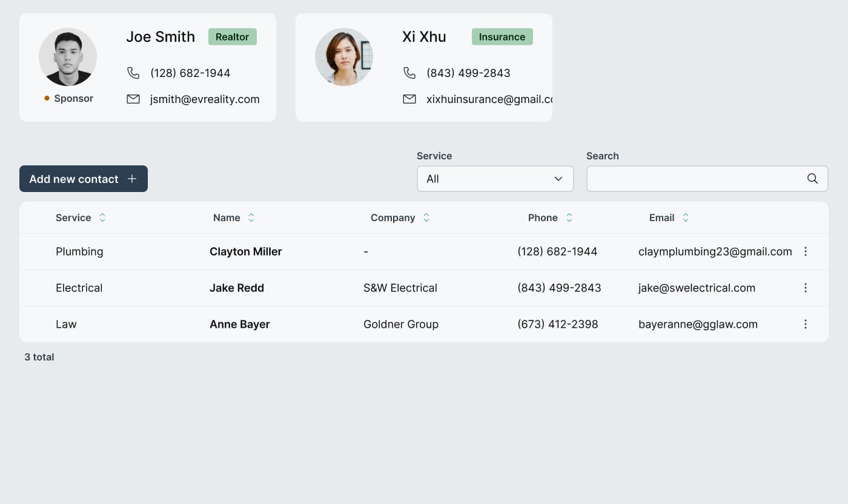Click phone icon on Xi Xhu card
The width and height of the screenshot is (848, 504).
[409, 73]
